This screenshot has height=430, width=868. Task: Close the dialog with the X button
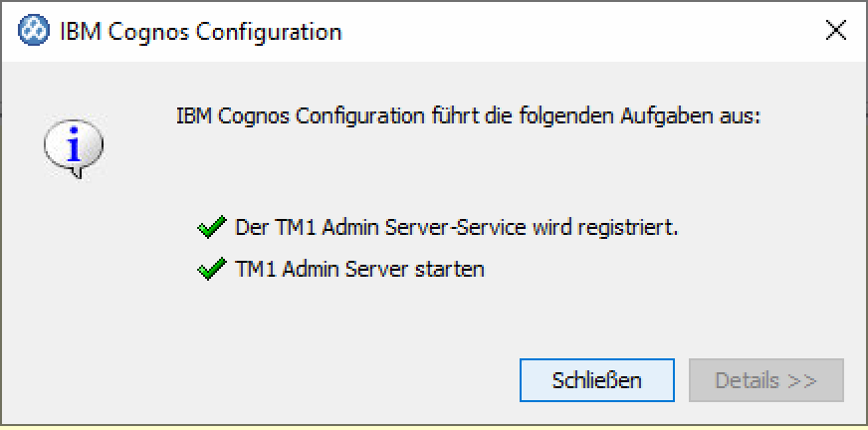[836, 31]
